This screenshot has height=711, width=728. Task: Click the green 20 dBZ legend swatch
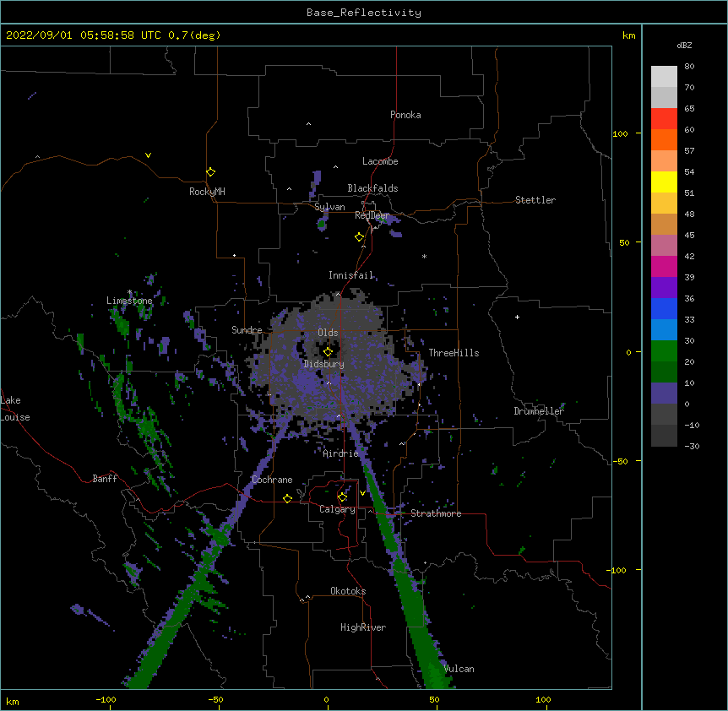(664, 351)
